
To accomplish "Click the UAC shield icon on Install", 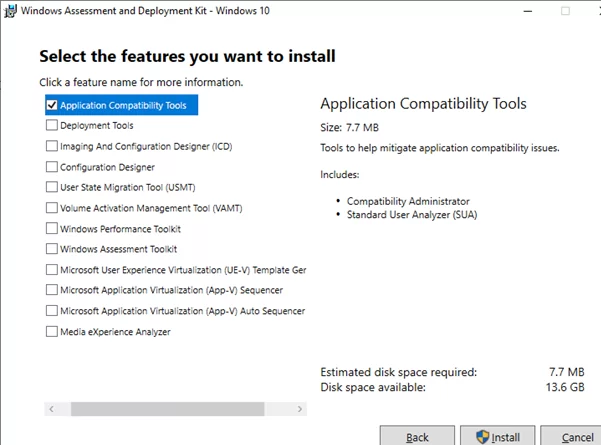I will pyautogui.click(x=482, y=437).
